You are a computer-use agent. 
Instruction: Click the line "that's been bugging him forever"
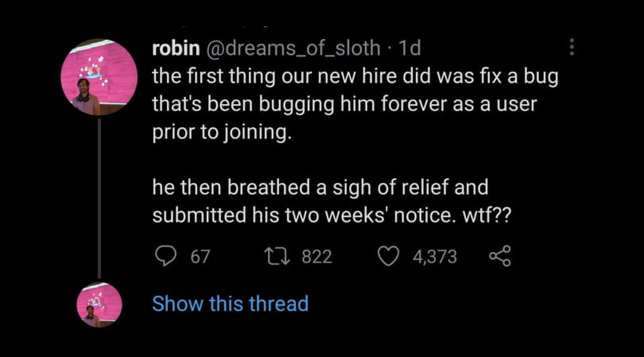coord(344,104)
